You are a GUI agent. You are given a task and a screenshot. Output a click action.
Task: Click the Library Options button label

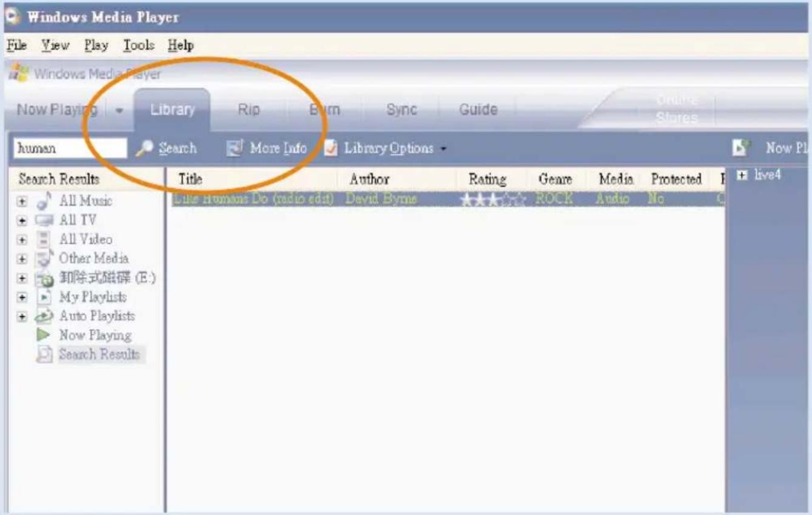click(389, 148)
